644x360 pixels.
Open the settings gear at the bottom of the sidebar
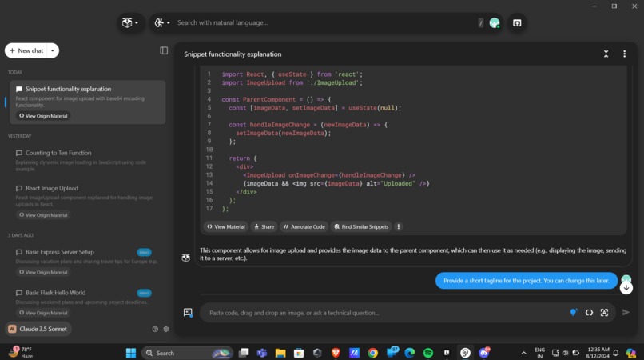click(166, 329)
